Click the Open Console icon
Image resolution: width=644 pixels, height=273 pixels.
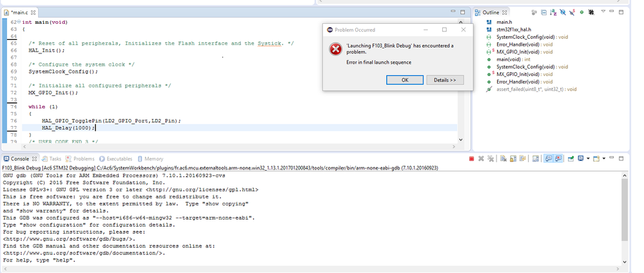[596, 159]
